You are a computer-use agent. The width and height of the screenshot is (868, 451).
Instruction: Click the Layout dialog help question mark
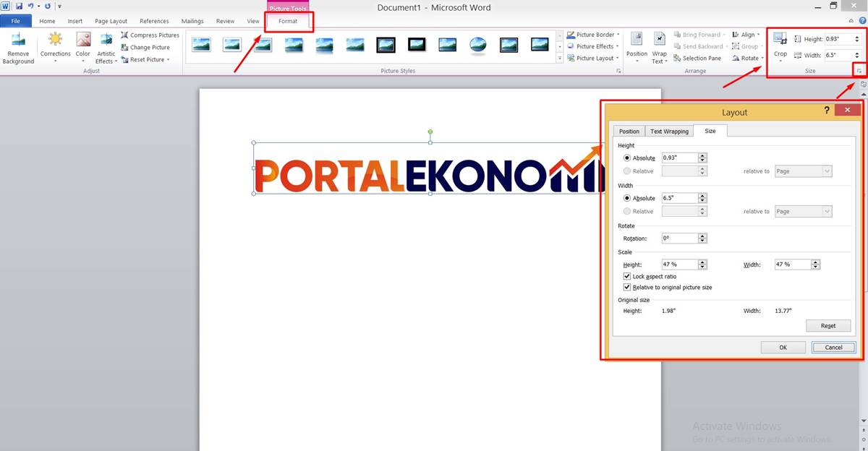coord(827,110)
